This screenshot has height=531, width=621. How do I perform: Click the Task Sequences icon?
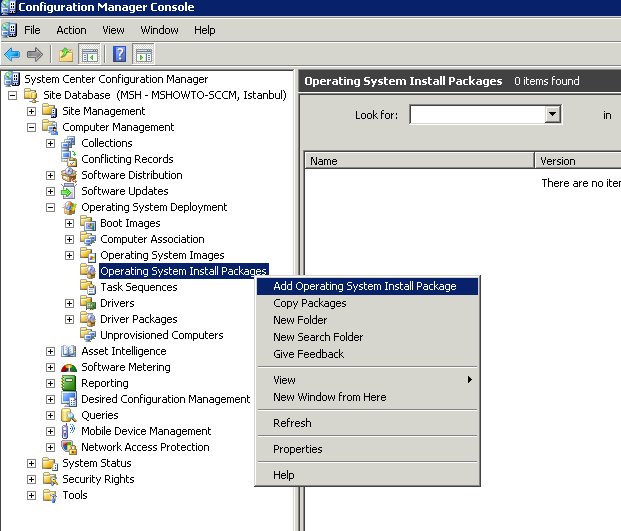[88, 287]
